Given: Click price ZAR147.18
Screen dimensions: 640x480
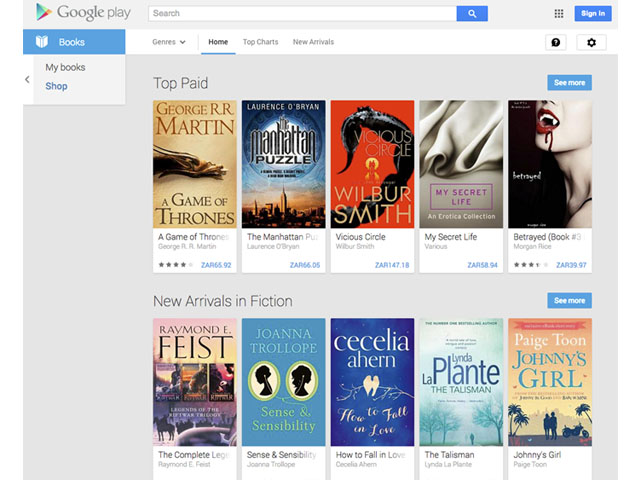Looking at the screenshot, I should pos(392,265).
